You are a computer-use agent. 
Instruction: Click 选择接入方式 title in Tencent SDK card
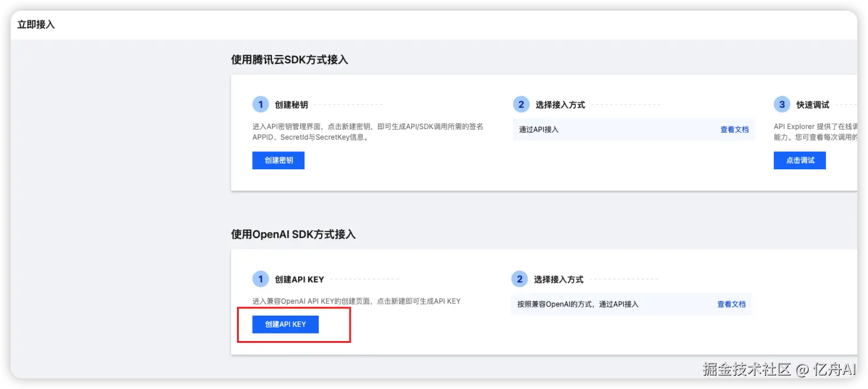click(560, 105)
